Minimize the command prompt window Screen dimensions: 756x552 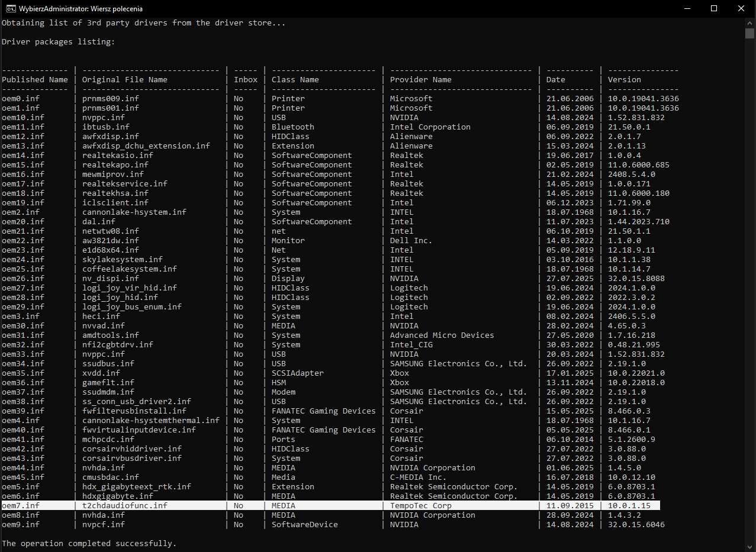687,8
